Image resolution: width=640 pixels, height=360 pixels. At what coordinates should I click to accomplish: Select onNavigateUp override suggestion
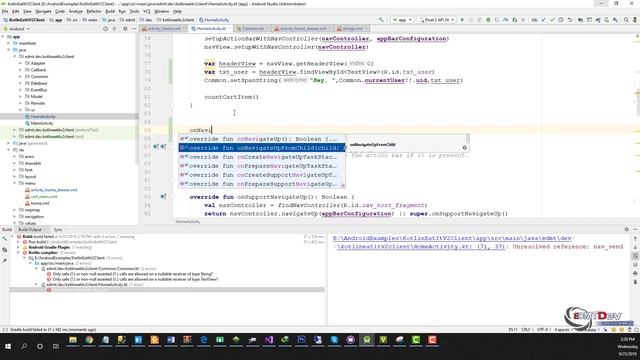262,139
